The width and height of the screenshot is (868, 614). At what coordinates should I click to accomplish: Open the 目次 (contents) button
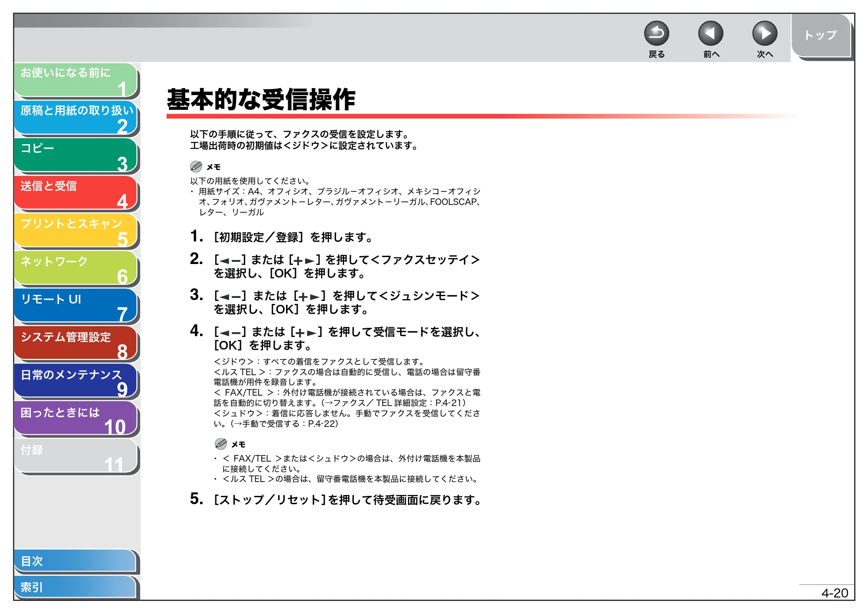point(75,561)
